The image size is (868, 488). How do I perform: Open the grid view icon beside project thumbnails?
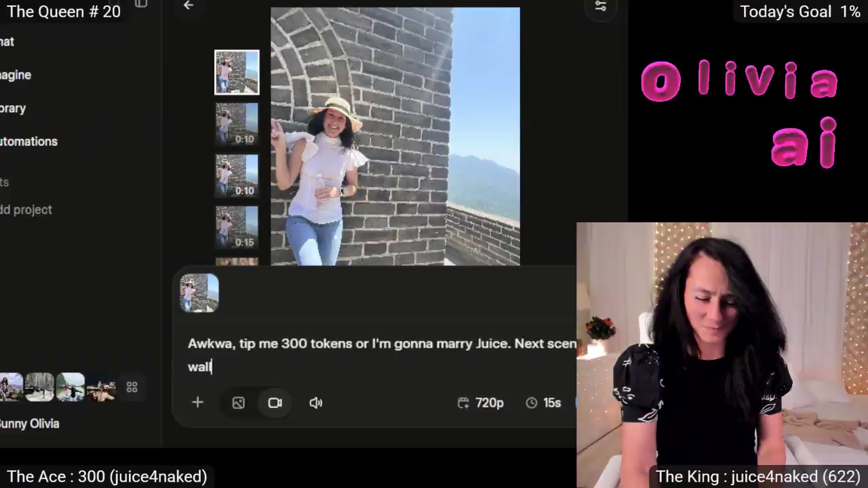tap(132, 387)
